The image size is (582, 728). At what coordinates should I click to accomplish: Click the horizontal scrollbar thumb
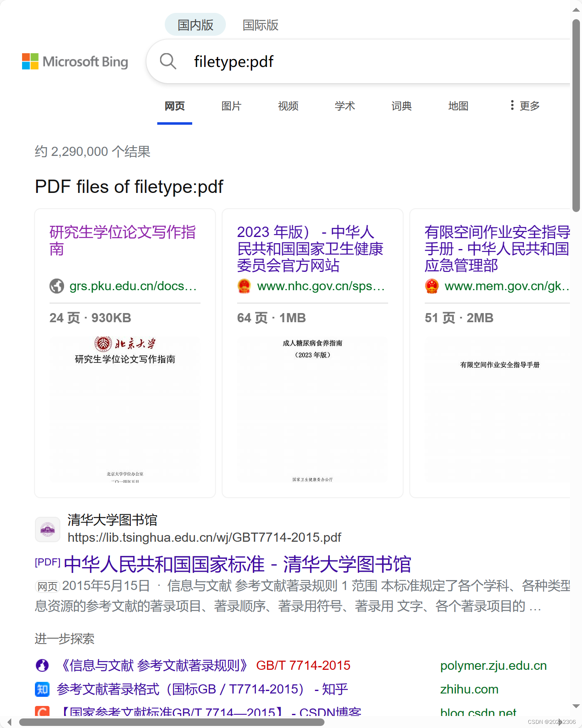[172, 722]
